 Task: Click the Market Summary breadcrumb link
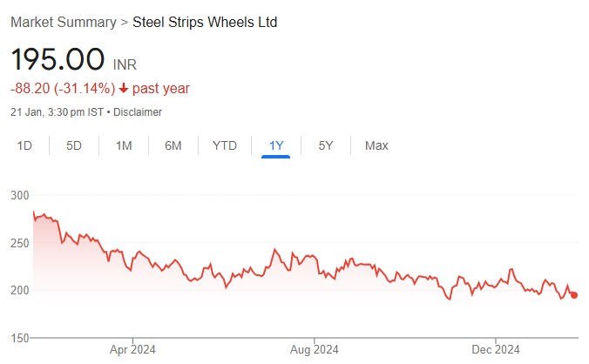[x=63, y=22]
